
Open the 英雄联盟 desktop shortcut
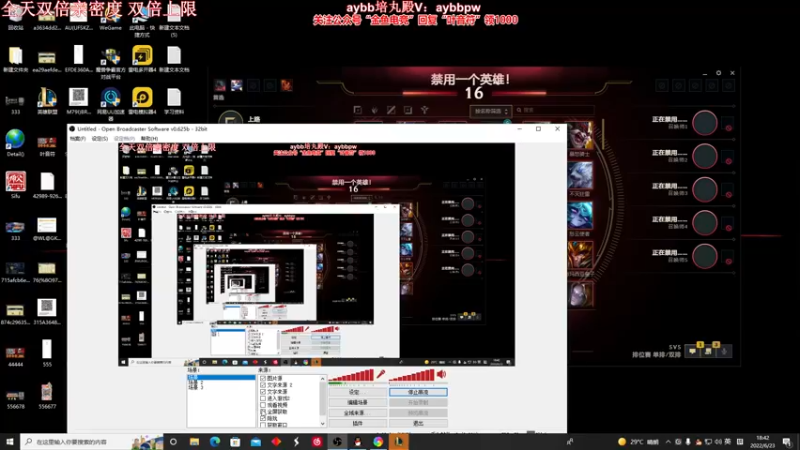coord(47,101)
